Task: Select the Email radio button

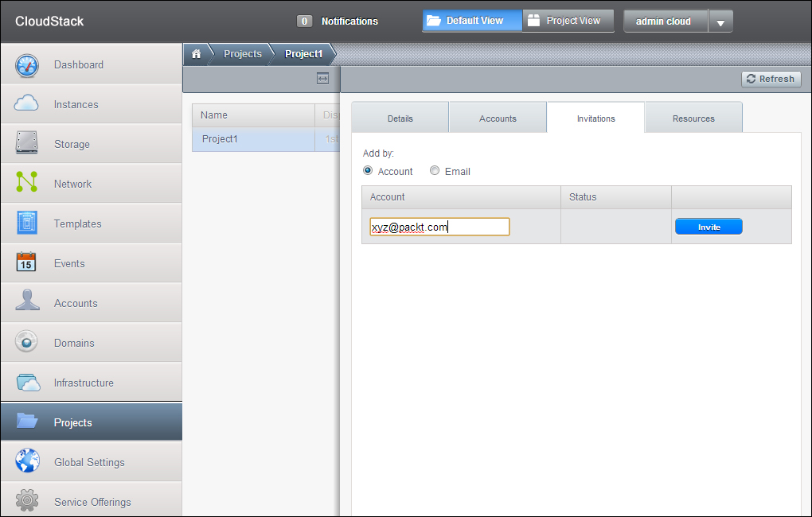Action: pos(435,170)
